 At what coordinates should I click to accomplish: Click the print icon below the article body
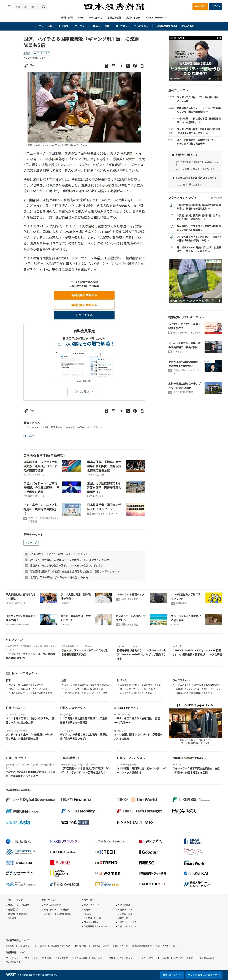click(107, 411)
